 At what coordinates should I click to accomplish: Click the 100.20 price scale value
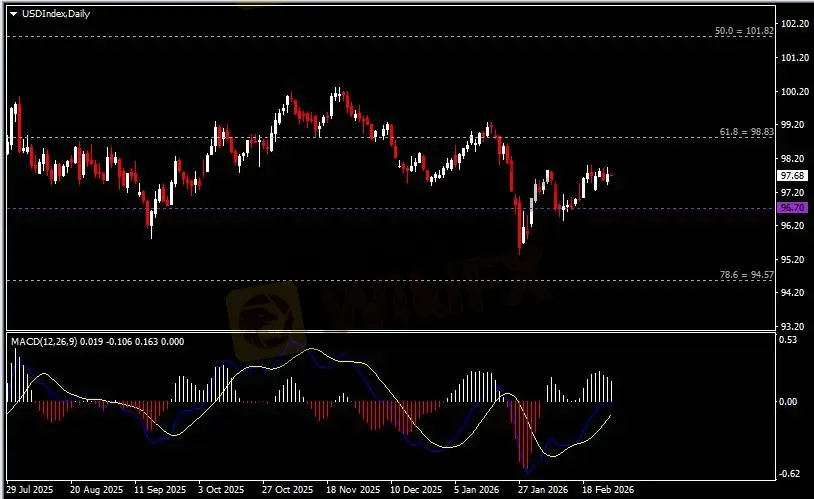tap(795, 91)
